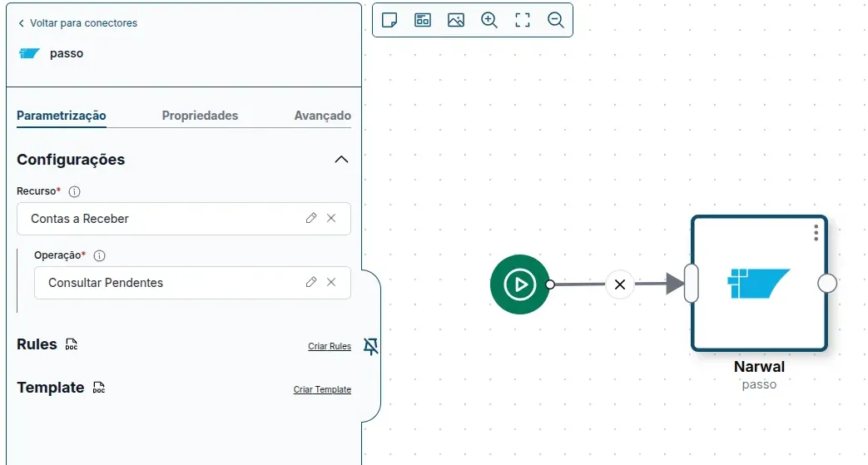Click the passo title in panel header

pos(67,54)
